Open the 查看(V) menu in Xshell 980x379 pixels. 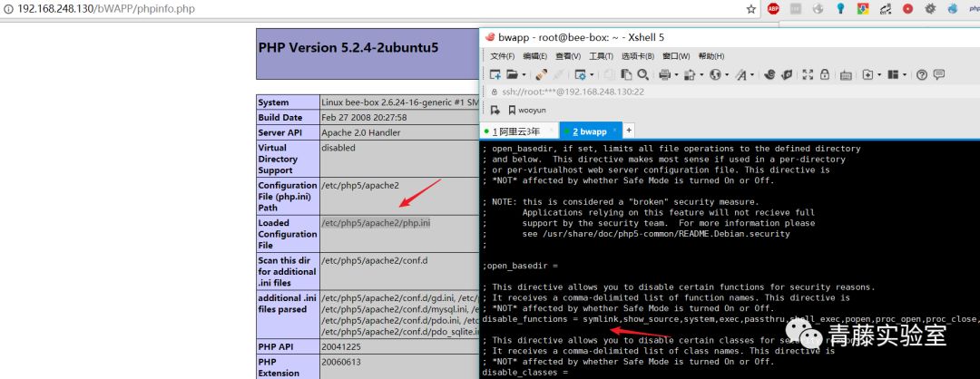tap(568, 56)
